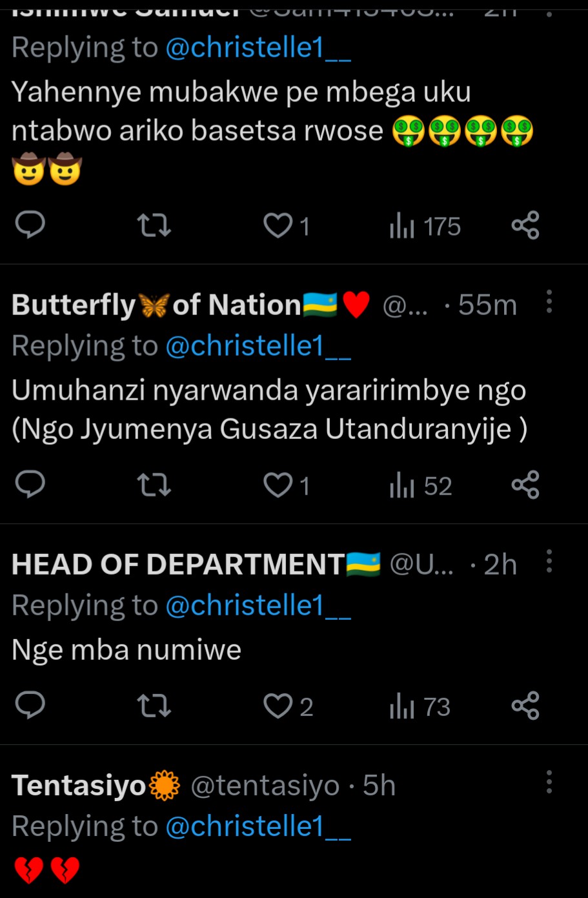View analytics showing 175 views
The width and height of the screenshot is (588, 898).
pyautogui.click(x=425, y=227)
